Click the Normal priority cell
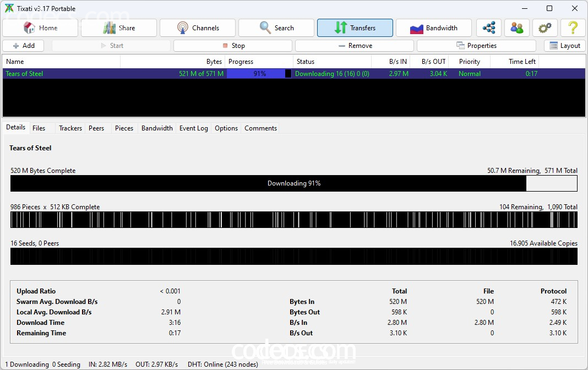588x370 pixels. [470, 73]
